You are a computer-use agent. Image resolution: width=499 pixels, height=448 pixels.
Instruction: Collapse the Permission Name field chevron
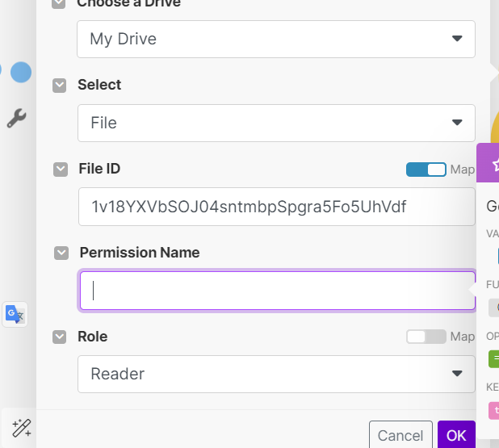point(61,253)
